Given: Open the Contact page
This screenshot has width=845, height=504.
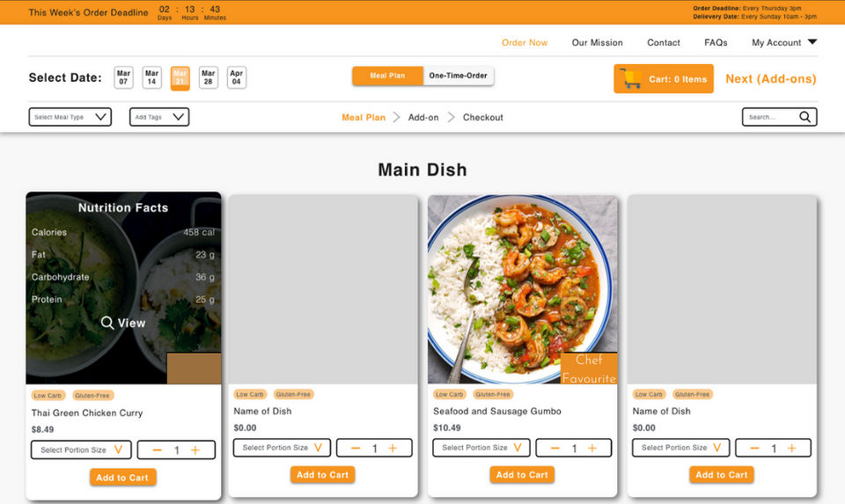Looking at the screenshot, I should (x=664, y=42).
